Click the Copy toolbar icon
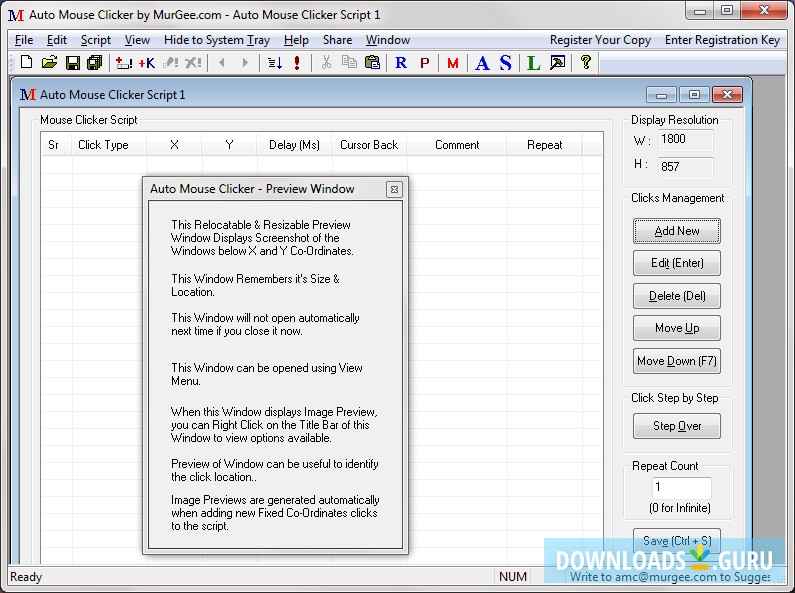Viewport: 795px width, 593px height. [x=349, y=62]
